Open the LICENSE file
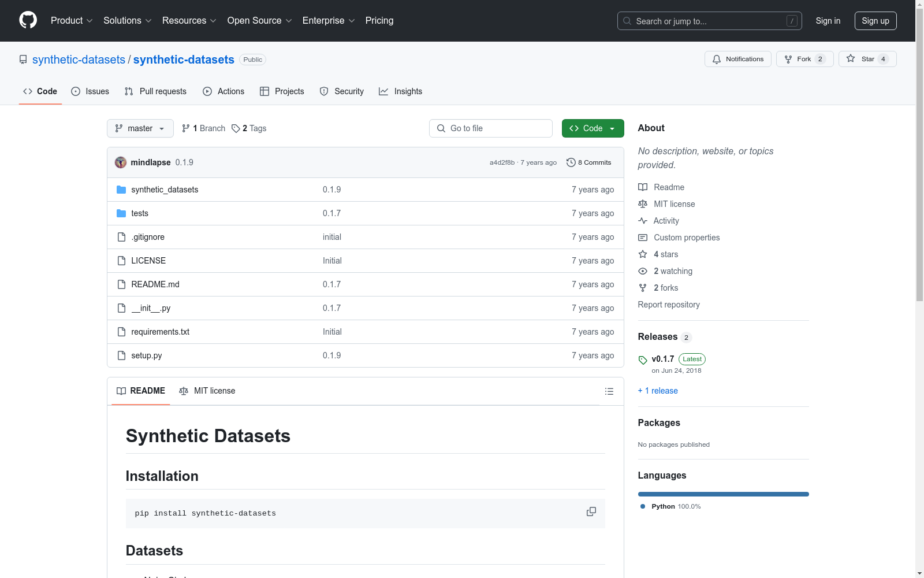 click(148, 261)
